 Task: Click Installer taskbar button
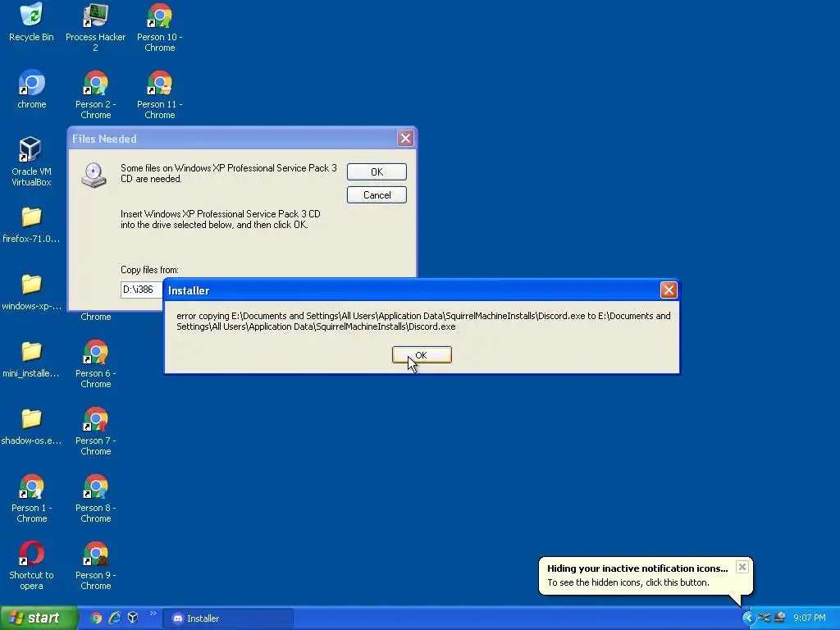(x=229, y=619)
